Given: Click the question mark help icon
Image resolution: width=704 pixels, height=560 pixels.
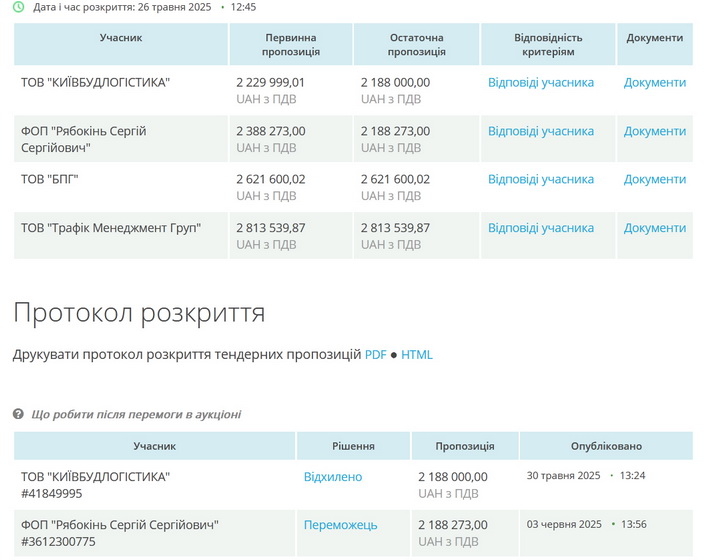Looking at the screenshot, I should (18, 414).
